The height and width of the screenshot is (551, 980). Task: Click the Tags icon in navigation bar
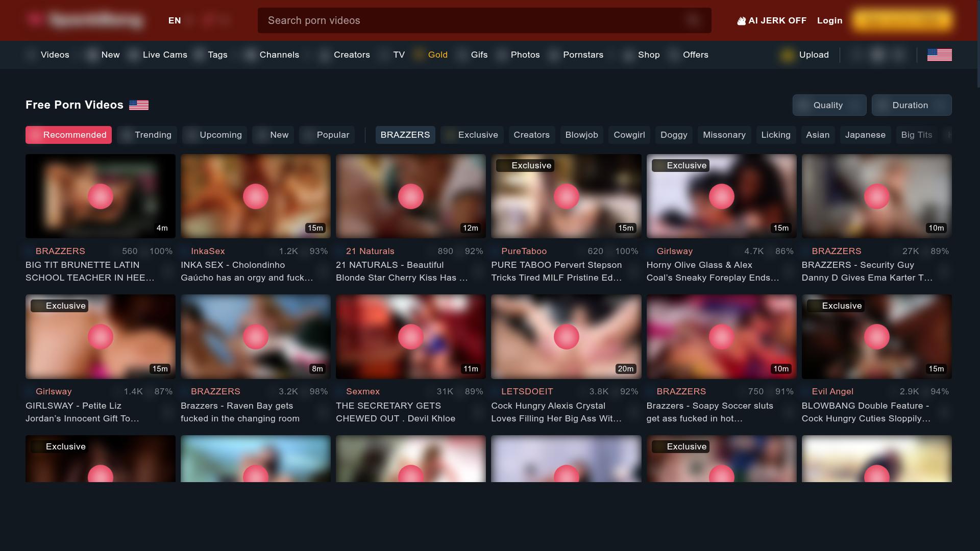coord(199,55)
